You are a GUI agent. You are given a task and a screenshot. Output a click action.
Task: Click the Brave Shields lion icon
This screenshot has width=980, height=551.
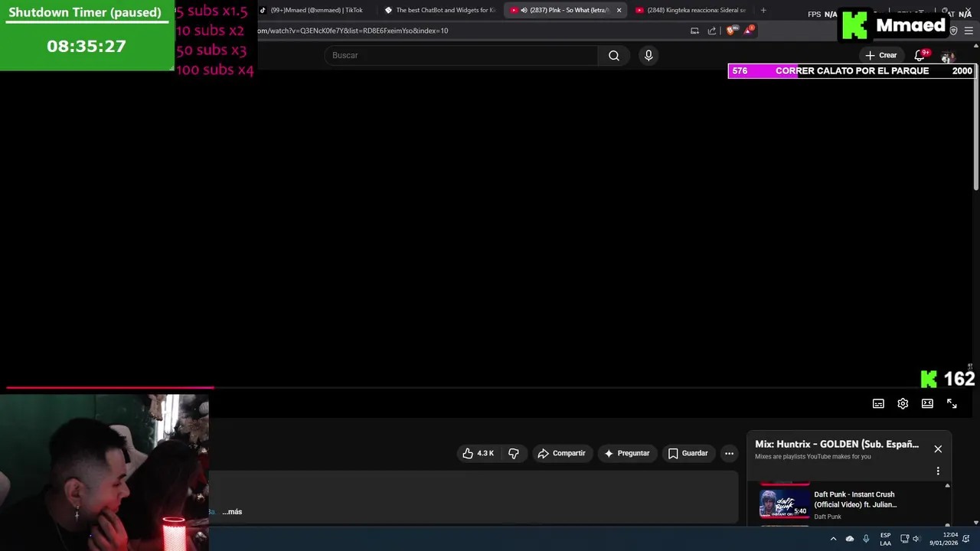coord(730,31)
